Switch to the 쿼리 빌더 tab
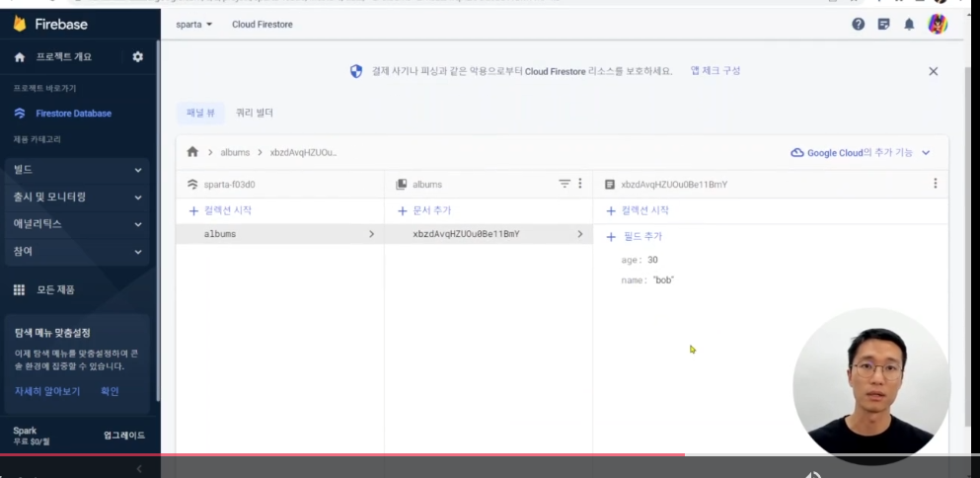Screen dimensions: 980x478 (255, 114)
